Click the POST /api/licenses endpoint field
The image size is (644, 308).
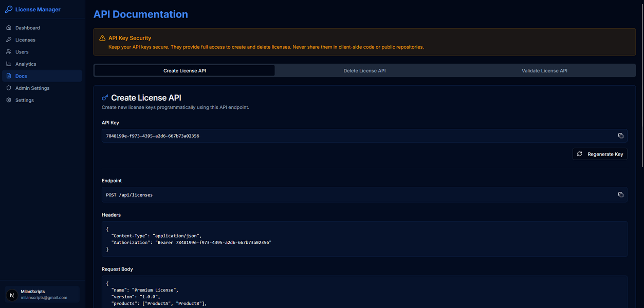(x=364, y=195)
